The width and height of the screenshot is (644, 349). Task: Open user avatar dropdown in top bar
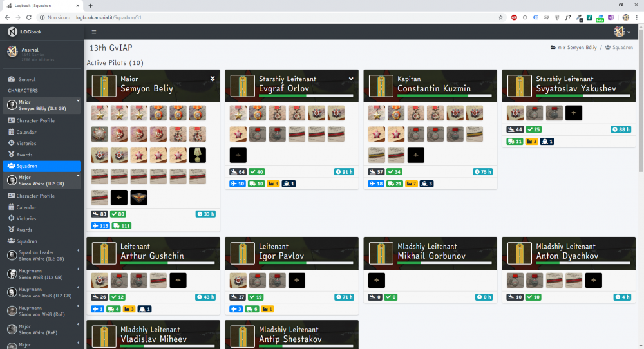622,32
